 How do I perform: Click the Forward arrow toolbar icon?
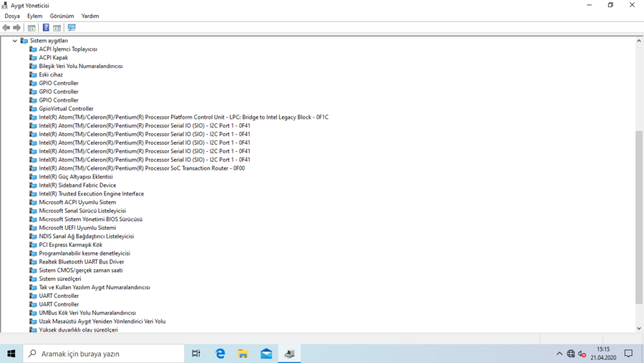(x=17, y=27)
